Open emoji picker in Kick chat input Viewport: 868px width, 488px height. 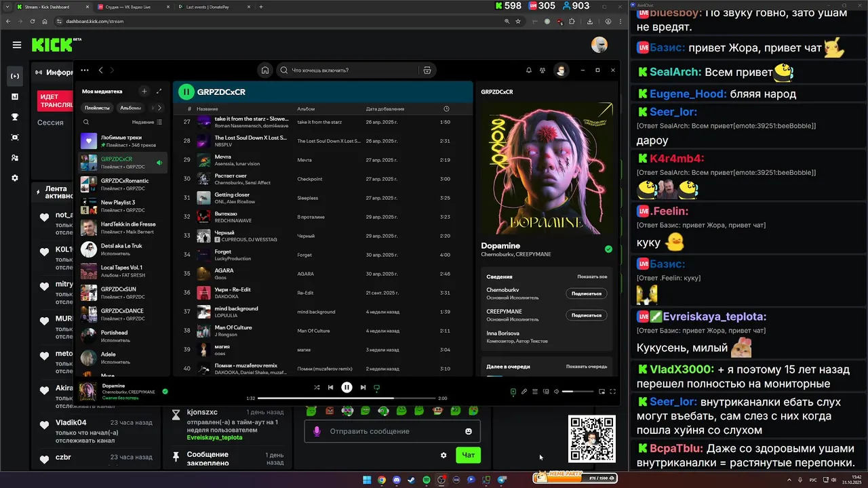click(x=469, y=431)
